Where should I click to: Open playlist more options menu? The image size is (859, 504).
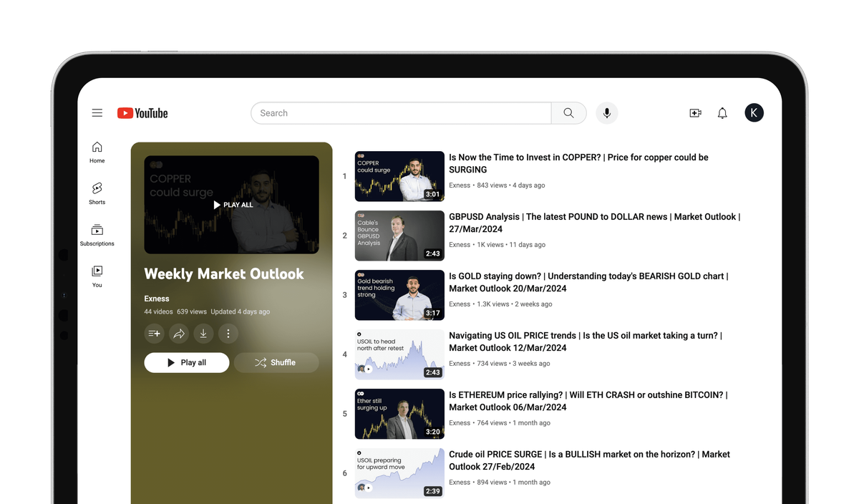pos(228,334)
